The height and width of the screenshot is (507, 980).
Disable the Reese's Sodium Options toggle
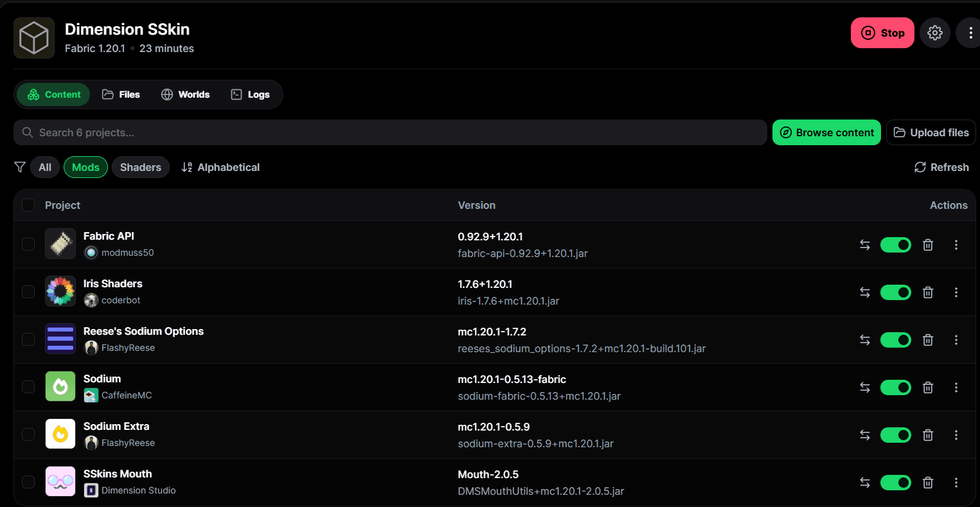[x=896, y=340]
